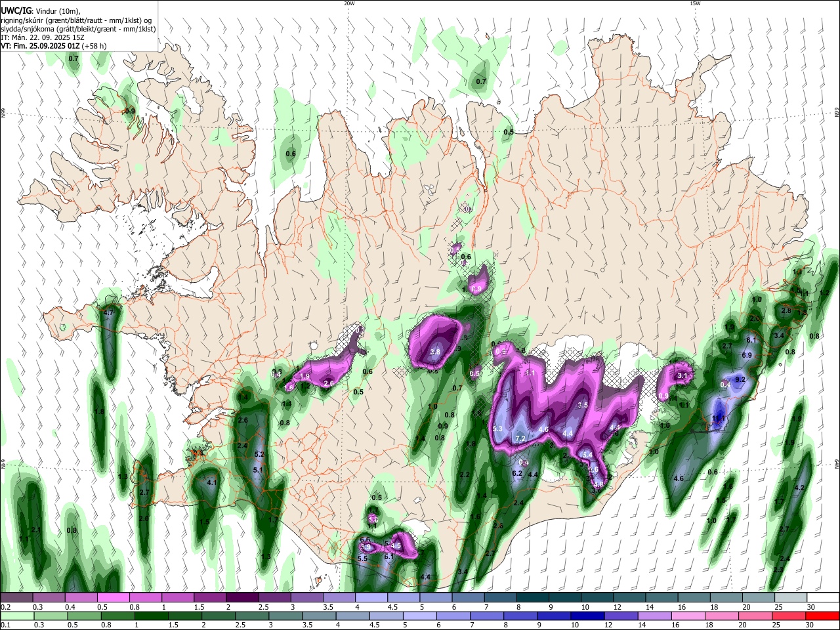Click the VT: Fim. 25.09.2025 01Z (+58 h) line
Image resolution: width=840 pixels, height=630 pixels.
54,46
